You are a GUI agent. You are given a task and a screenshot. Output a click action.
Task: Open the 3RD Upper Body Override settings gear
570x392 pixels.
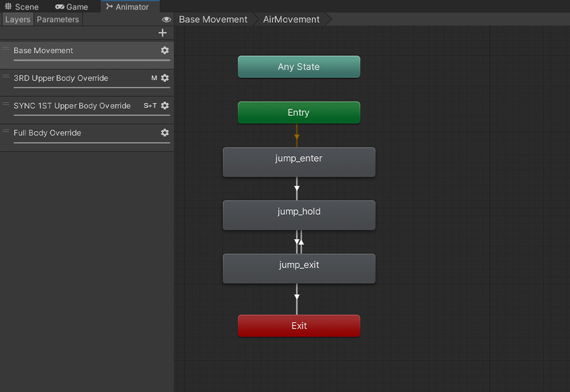coord(165,77)
